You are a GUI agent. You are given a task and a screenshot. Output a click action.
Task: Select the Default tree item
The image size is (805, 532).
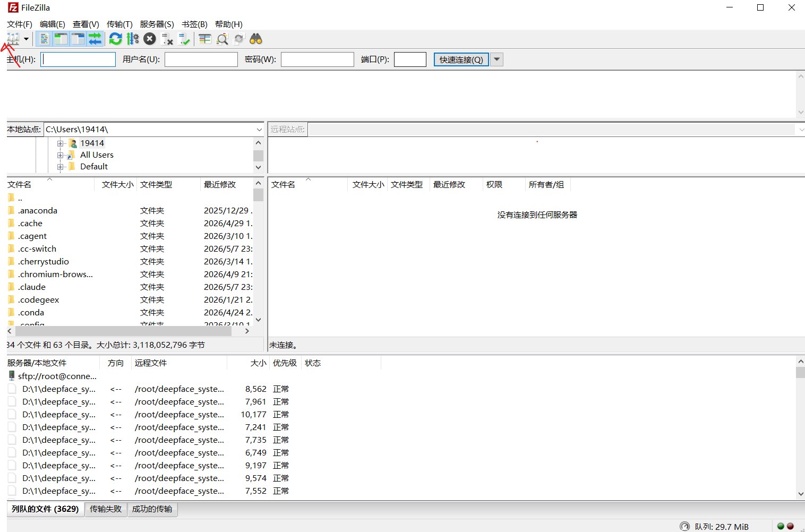tap(94, 167)
